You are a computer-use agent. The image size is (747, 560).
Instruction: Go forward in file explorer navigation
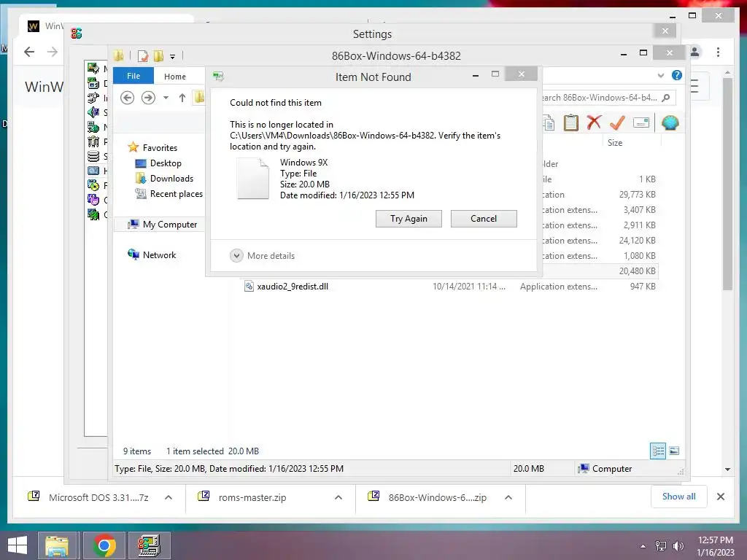click(148, 98)
